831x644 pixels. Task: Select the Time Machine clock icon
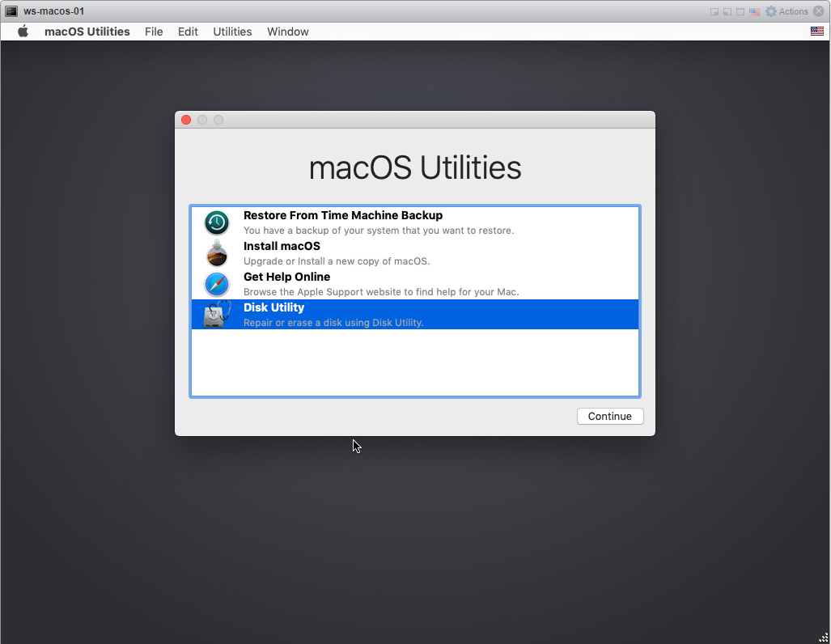(x=217, y=222)
